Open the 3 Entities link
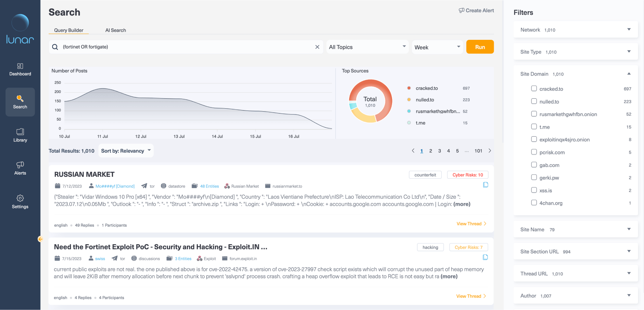This screenshot has height=310, width=644. click(x=183, y=259)
